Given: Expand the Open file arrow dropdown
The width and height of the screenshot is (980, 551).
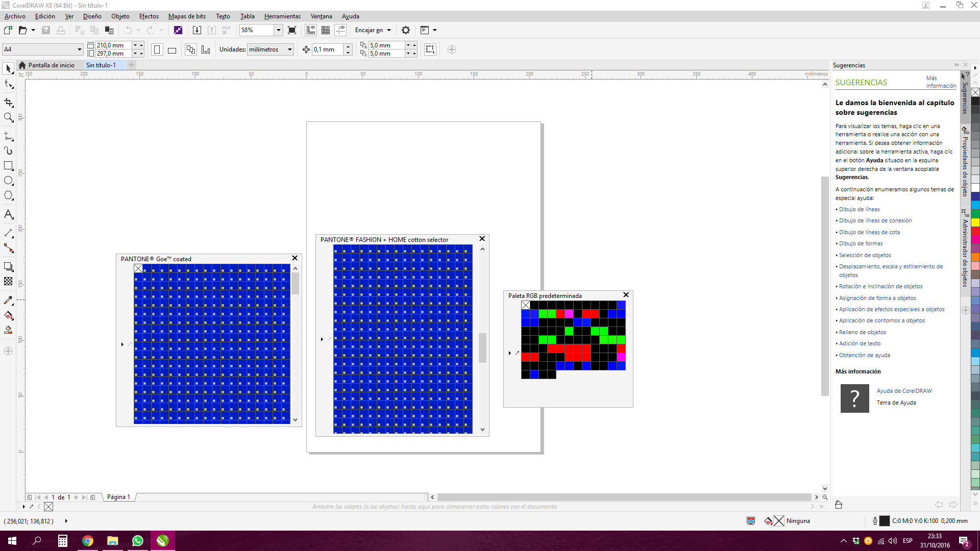Looking at the screenshot, I should 33,30.
